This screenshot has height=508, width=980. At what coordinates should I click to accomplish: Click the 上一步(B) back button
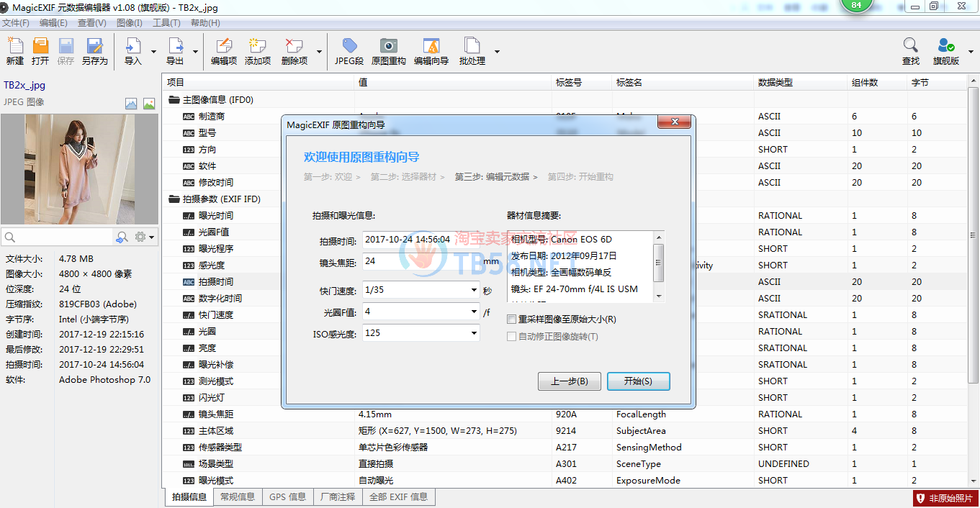tap(569, 381)
